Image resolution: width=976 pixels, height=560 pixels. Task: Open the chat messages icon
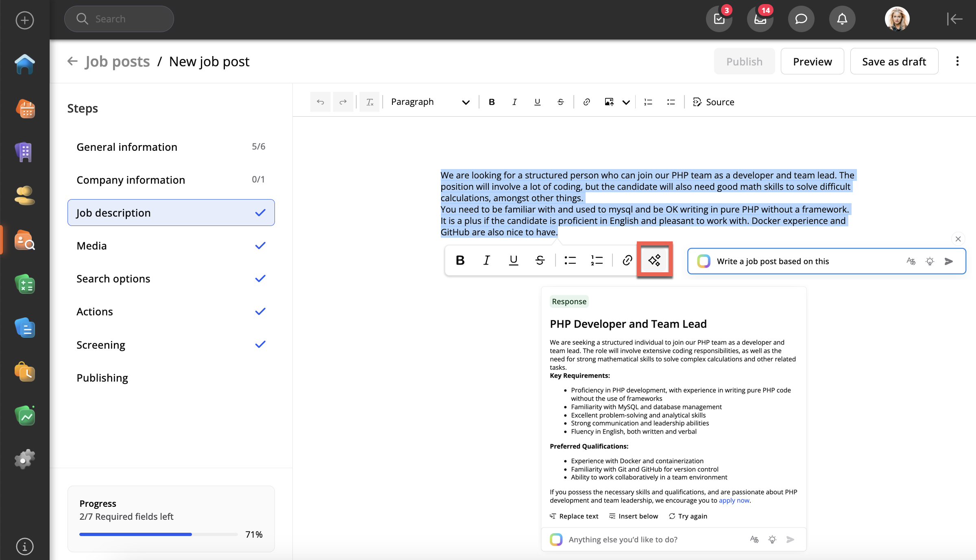click(801, 19)
